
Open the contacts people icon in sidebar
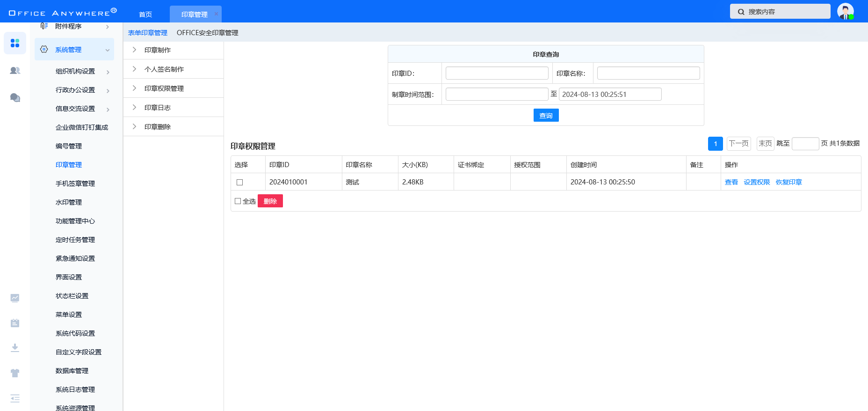(15, 71)
